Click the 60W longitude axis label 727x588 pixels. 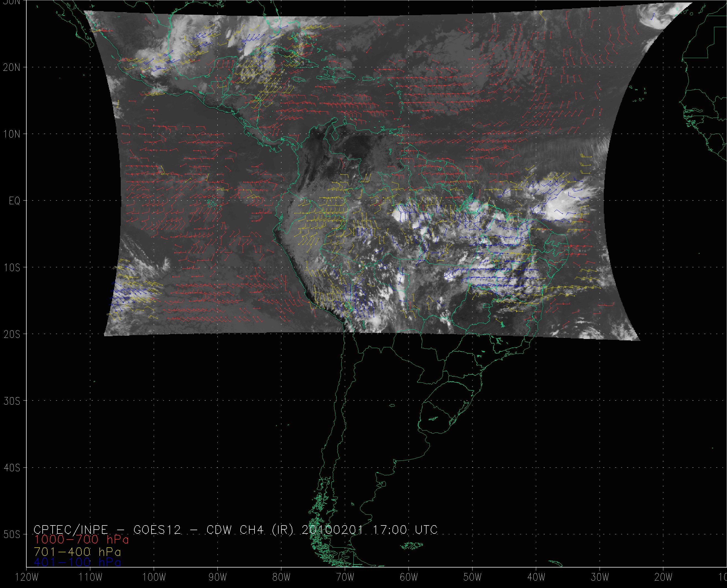[x=409, y=577]
